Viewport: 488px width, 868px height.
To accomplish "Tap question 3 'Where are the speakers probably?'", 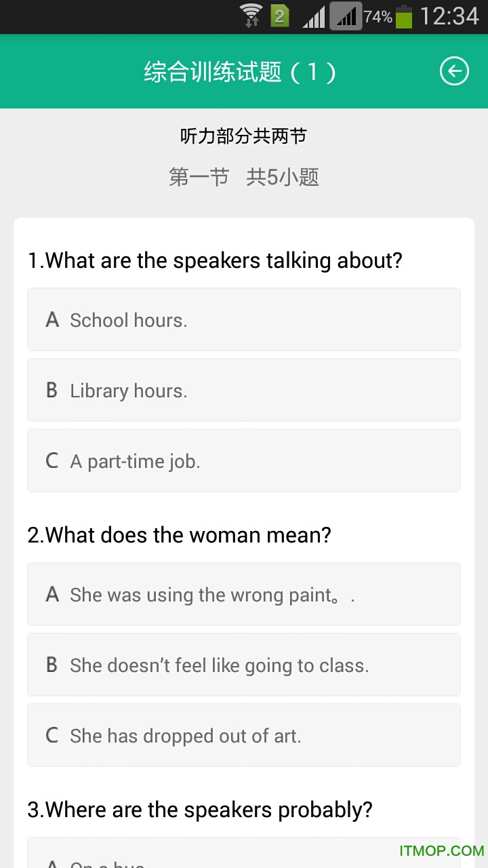I will [x=200, y=810].
